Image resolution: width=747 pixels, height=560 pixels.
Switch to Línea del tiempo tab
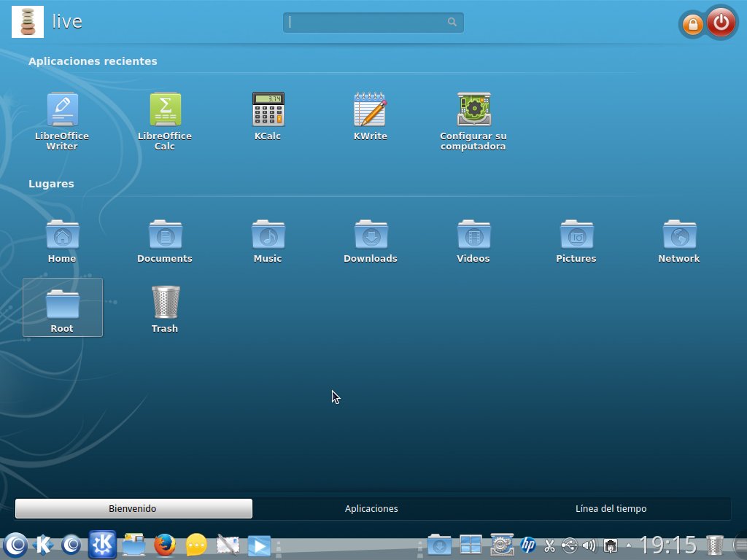(x=611, y=508)
